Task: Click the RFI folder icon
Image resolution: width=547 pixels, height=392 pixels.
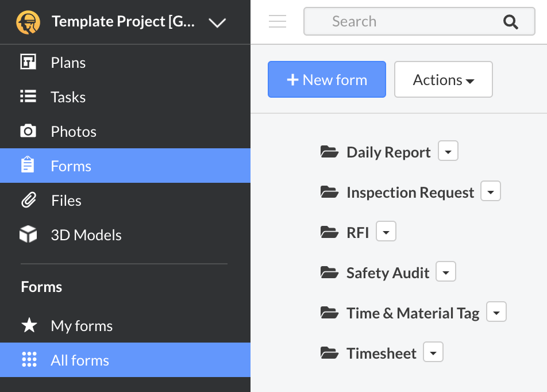Action: tap(329, 232)
